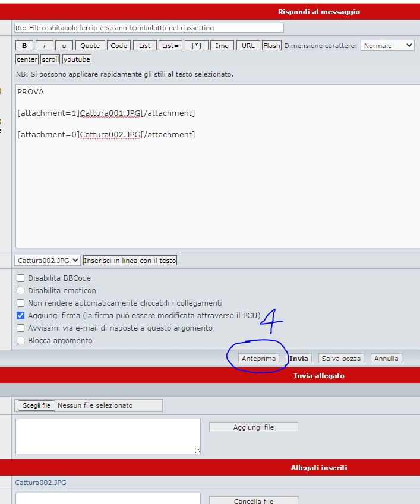420x504 pixels.
Task: Click the underline u button
Action: 64,46
